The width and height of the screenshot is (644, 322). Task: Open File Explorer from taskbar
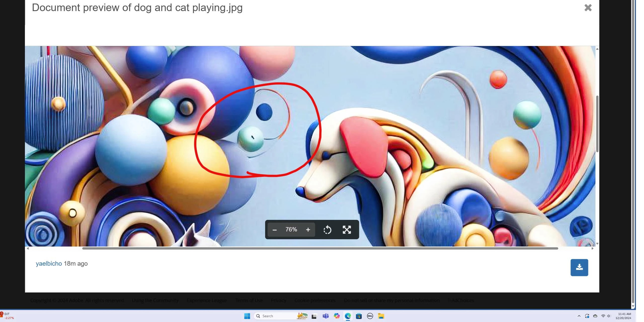381,316
